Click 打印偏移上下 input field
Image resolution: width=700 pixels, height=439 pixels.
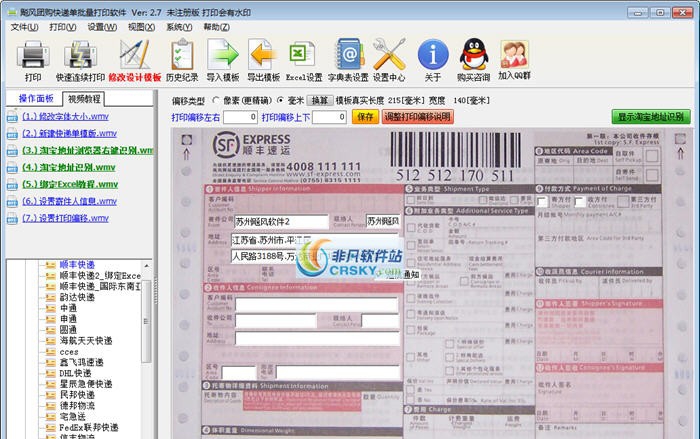pyautogui.click(x=329, y=117)
